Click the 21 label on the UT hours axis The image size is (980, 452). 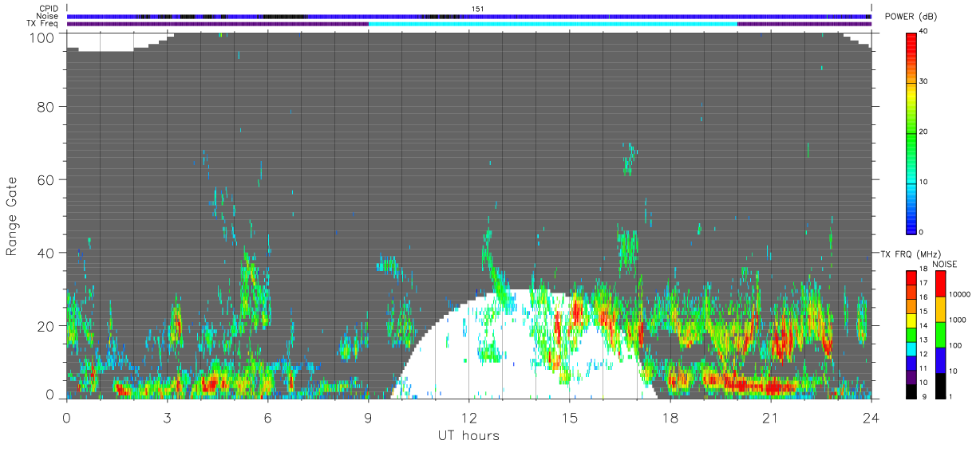(x=771, y=417)
